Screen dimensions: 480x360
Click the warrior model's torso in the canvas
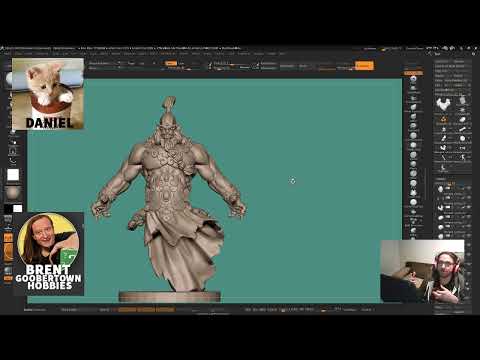[168, 180]
